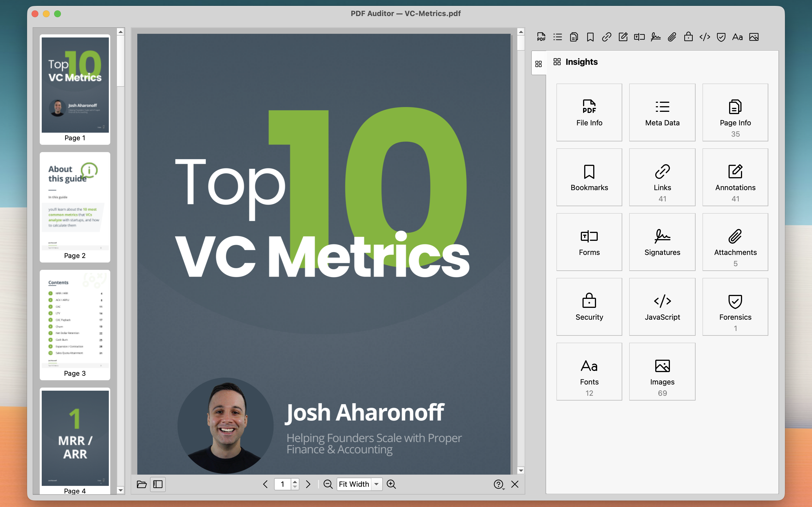The height and width of the screenshot is (507, 812).
Task: Click the attachments paperclip toolbar icon
Action: (x=672, y=37)
